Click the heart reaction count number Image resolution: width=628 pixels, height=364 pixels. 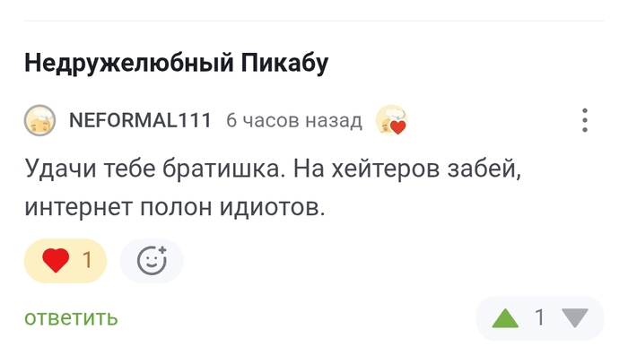(88, 261)
